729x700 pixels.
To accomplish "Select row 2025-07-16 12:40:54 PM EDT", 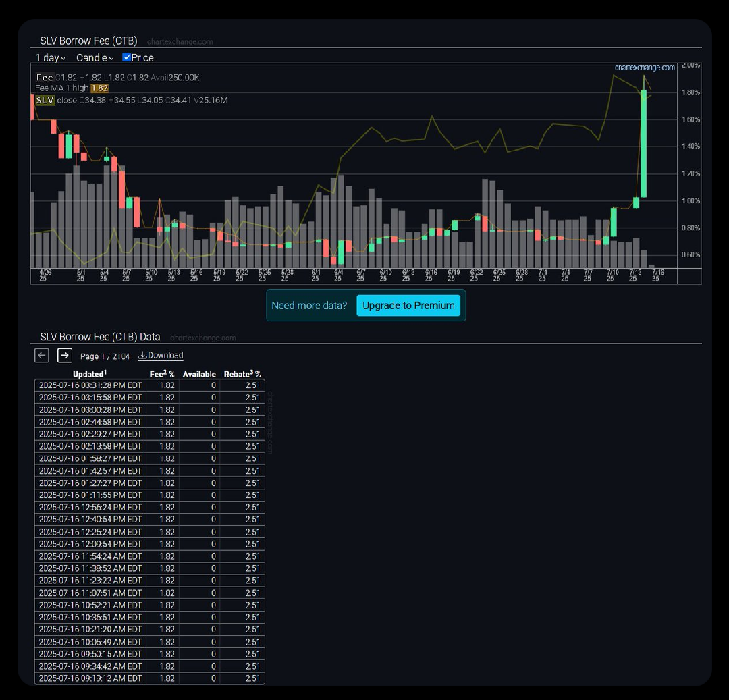I will tap(150, 519).
